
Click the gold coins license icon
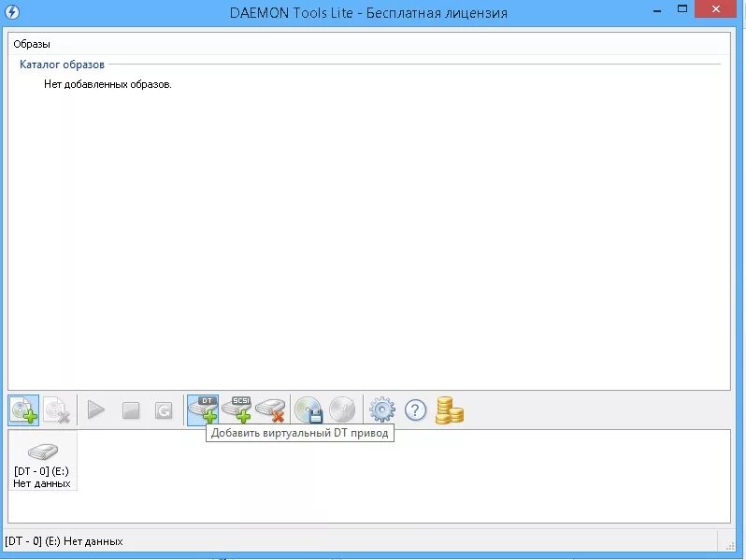tap(449, 410)
